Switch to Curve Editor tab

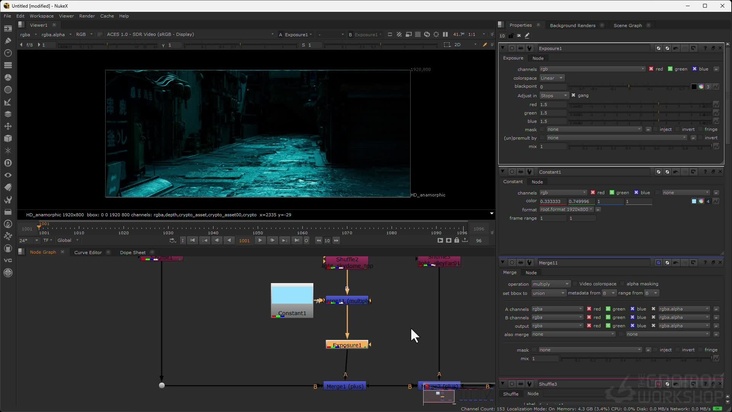click(x=88, y=252)
